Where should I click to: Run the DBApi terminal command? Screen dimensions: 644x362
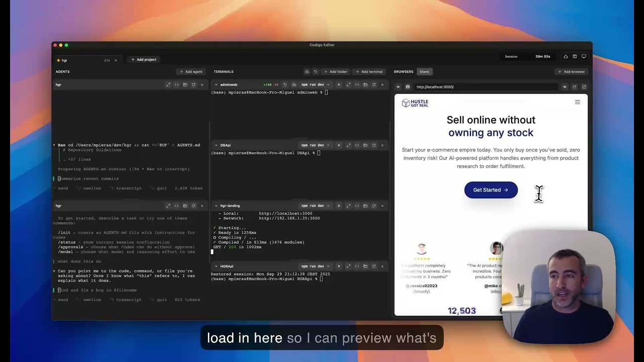(x=339, y=145)
